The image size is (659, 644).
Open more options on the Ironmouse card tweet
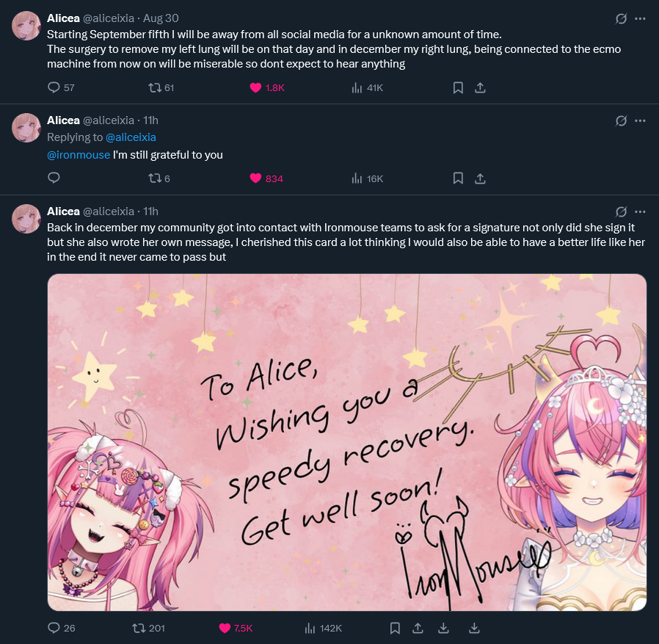point(640,211)
